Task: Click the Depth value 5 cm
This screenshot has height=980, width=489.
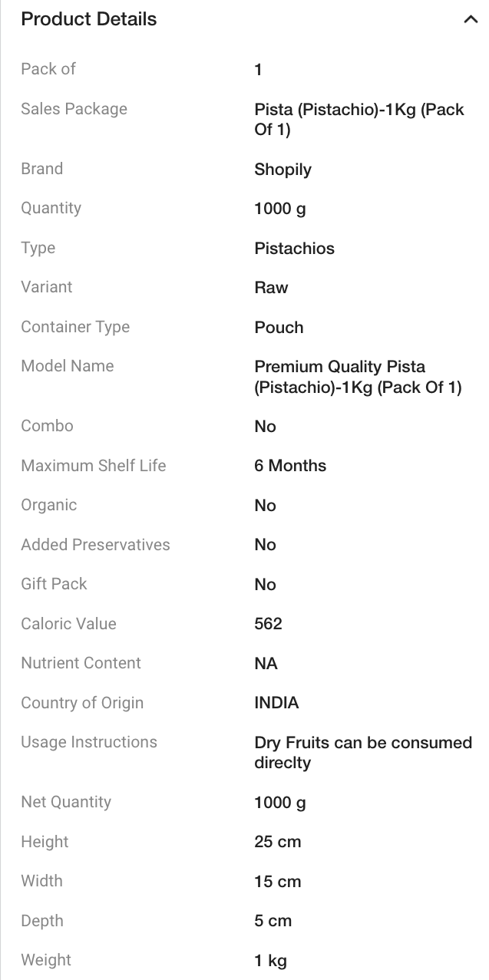Action: 273,921
